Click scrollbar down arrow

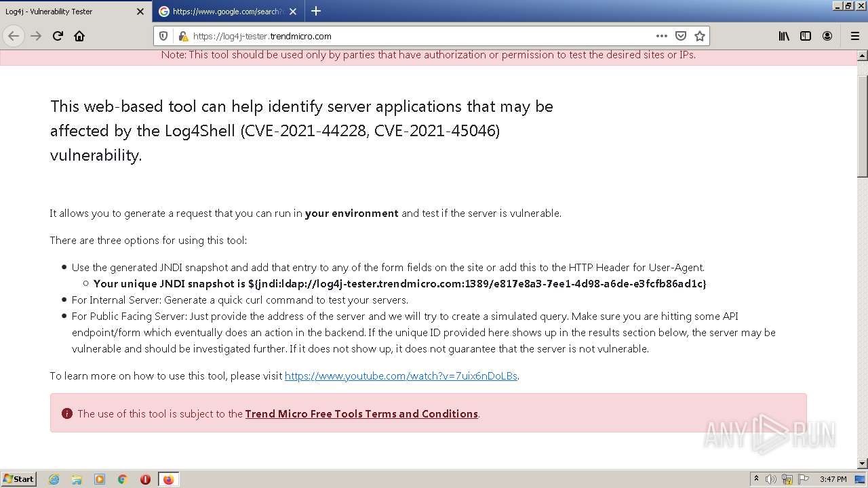(863, 463)
